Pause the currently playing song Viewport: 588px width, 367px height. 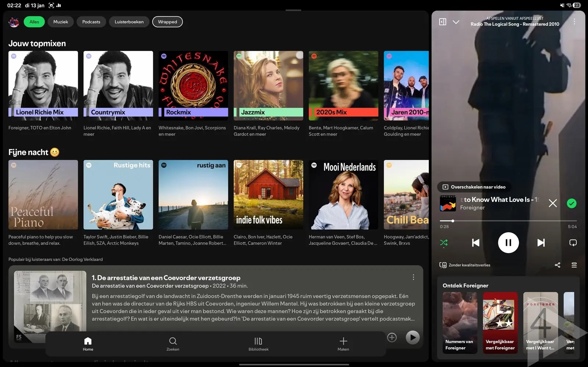508,242
